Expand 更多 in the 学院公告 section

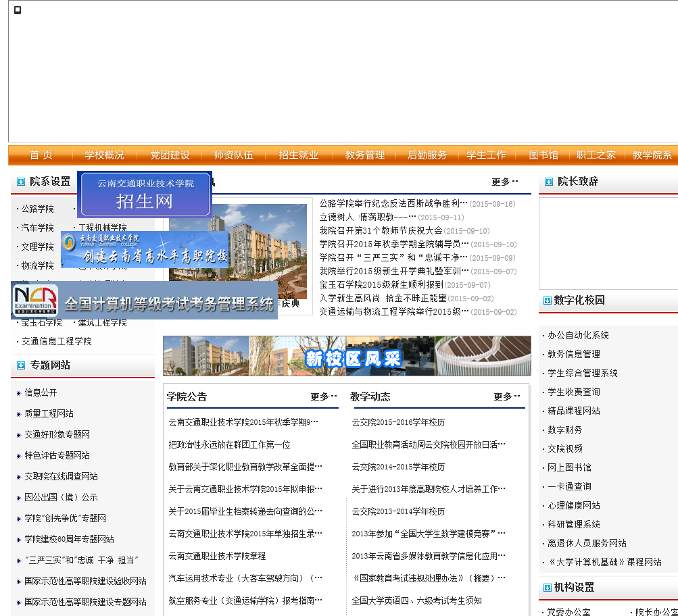click(324, 396)
